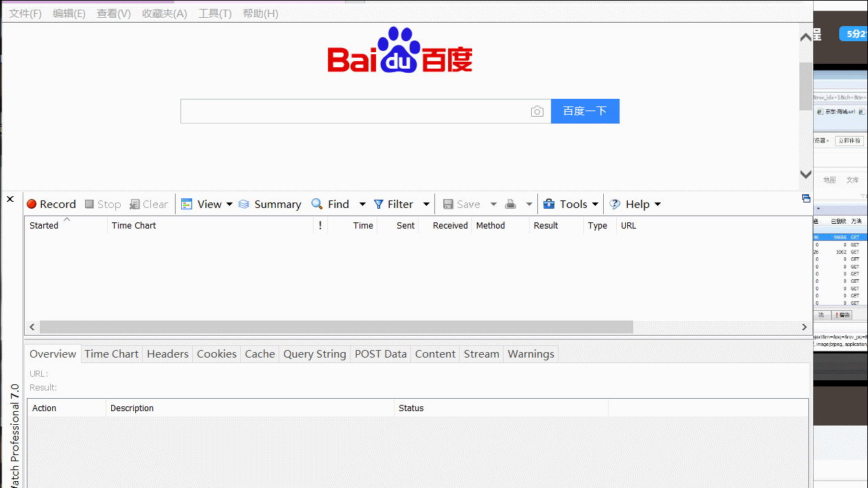The height and width of the screenshot is (488, 868).
Task: Click the Filter funnel button
Action: pos(393,204)
